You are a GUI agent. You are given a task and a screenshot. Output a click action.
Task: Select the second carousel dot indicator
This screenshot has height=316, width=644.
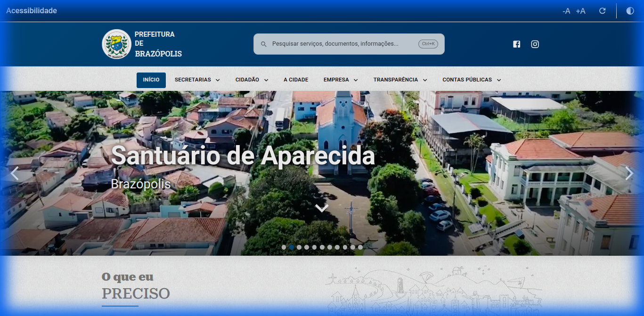(x=291, y=246)
